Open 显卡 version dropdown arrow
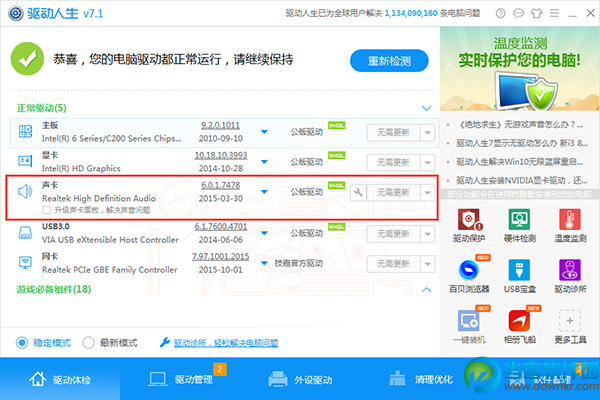Screen dimensions: 600x400 [264, 162]
